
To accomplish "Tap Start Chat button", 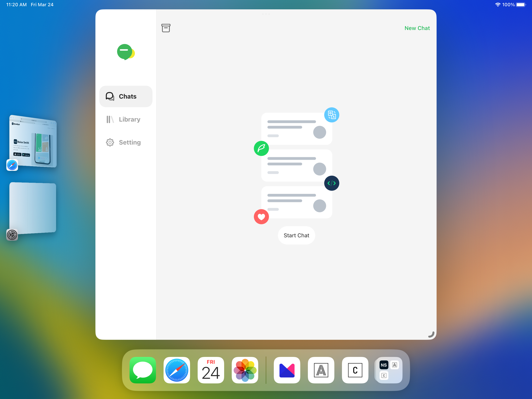I will point(297,235).
